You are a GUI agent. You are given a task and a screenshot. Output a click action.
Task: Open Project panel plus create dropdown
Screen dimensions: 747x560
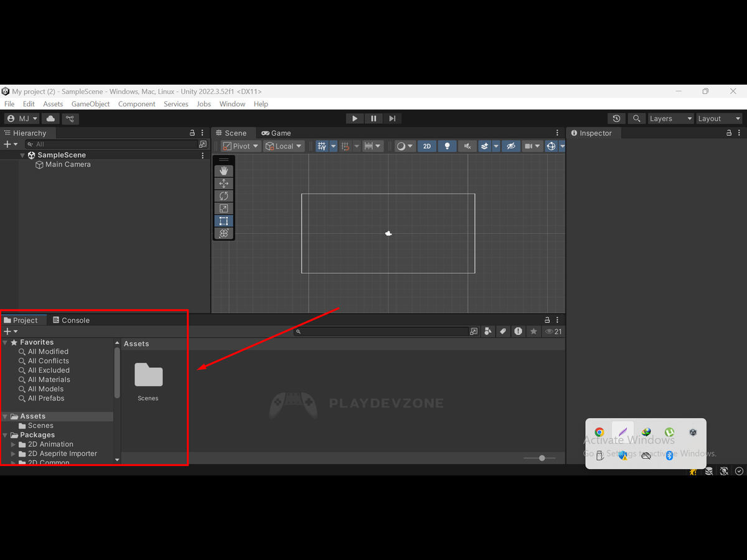click(11, 332)
